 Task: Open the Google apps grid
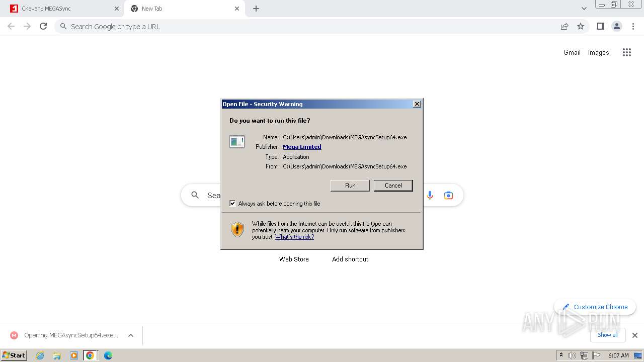(626, 52)
